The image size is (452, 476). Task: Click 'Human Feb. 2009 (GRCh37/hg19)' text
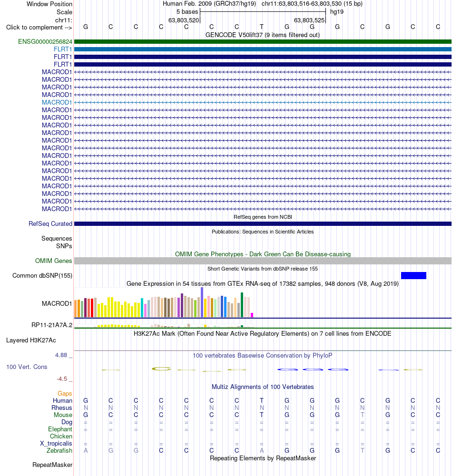209,4
